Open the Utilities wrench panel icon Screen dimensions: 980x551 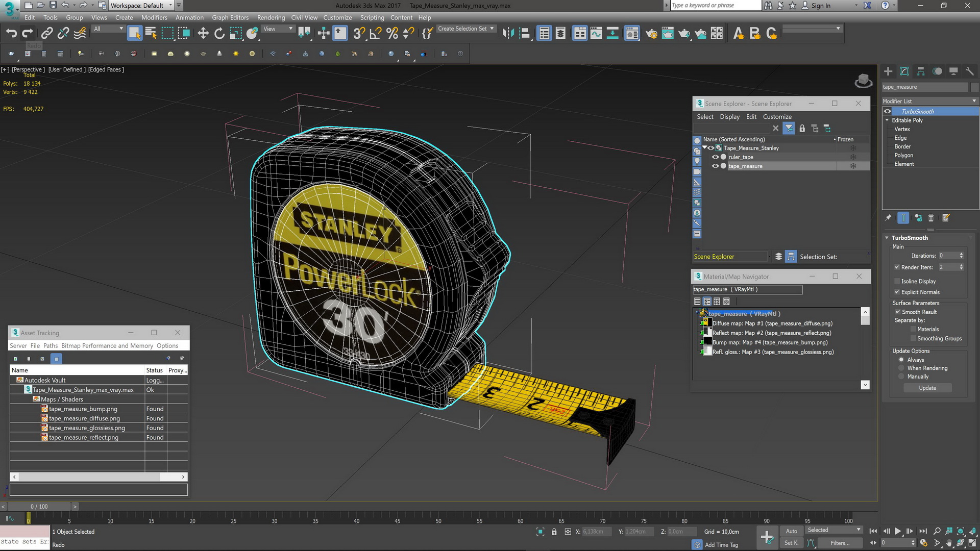(969, 71)
